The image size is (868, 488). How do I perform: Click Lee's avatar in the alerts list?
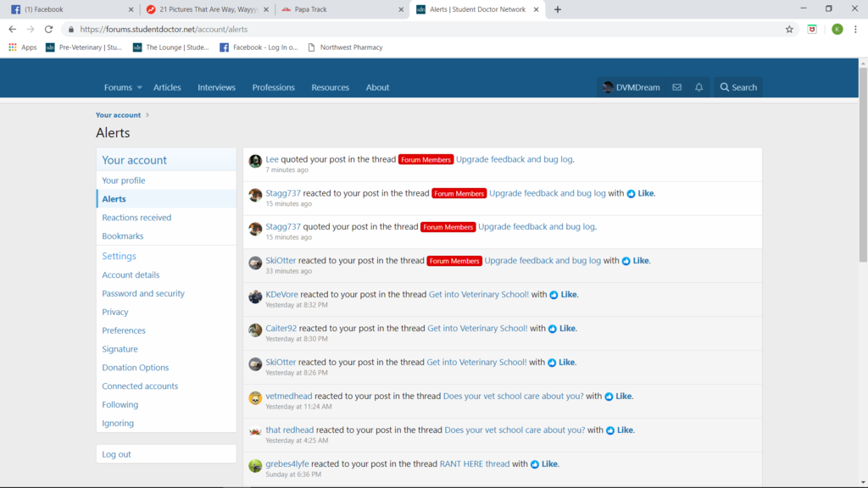(x=255, y=161)
